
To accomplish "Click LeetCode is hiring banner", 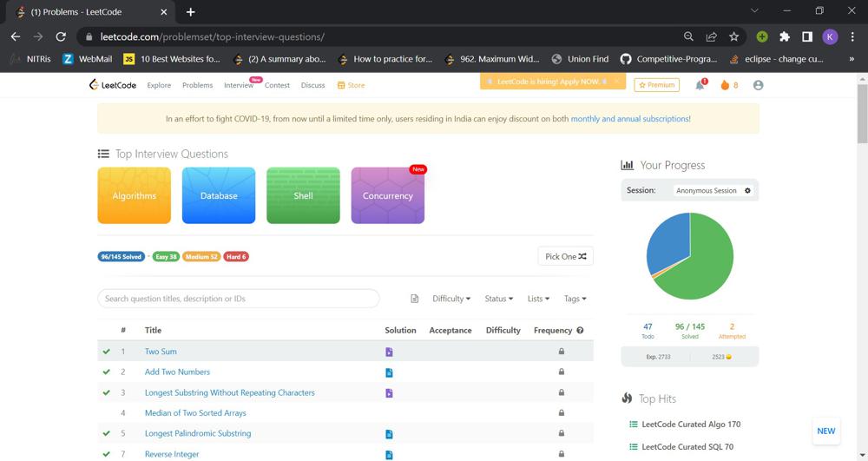I will (548, 82).
